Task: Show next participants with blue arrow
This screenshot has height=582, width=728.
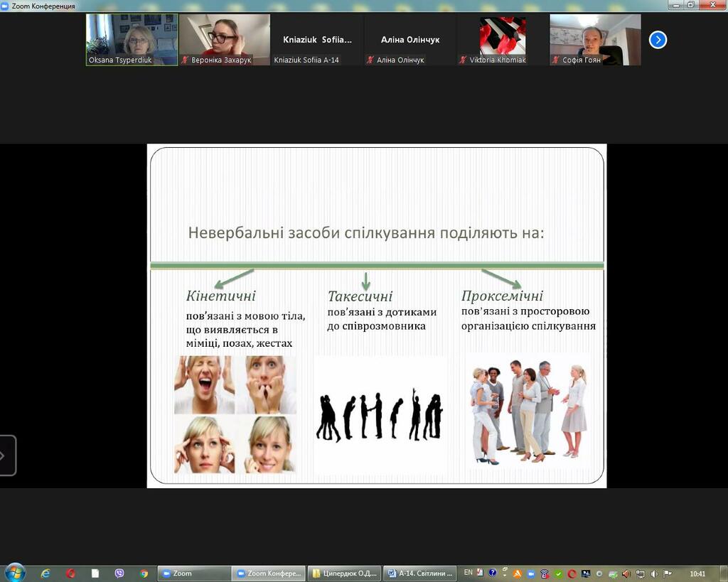Action: point(658,40)
